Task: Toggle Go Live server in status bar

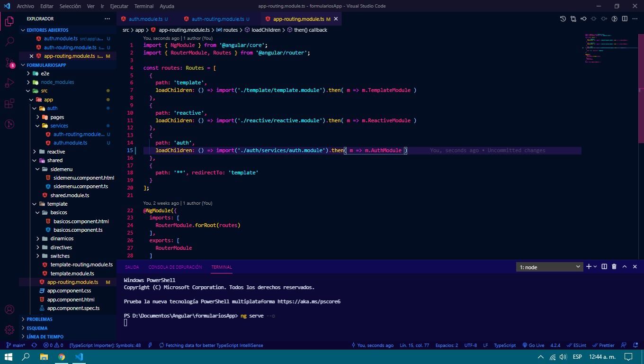Action: tap(533, 346)
